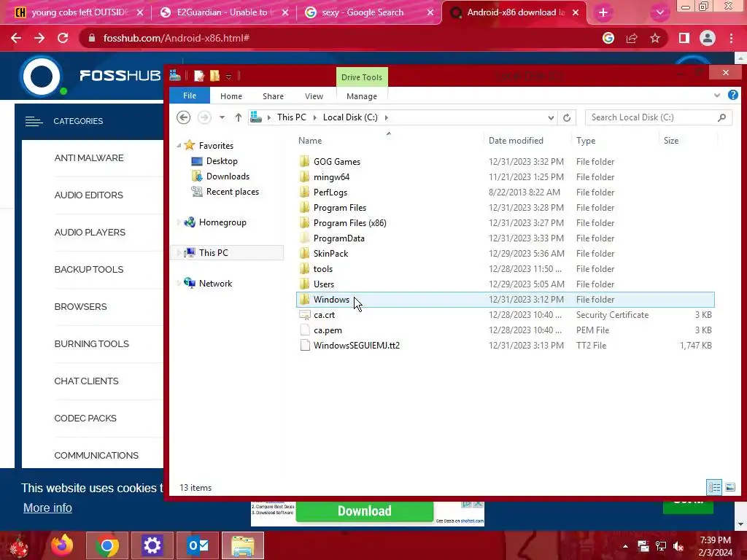Open the Chrome profile avatar menu

pyautogui.click(x=708, y=38)
